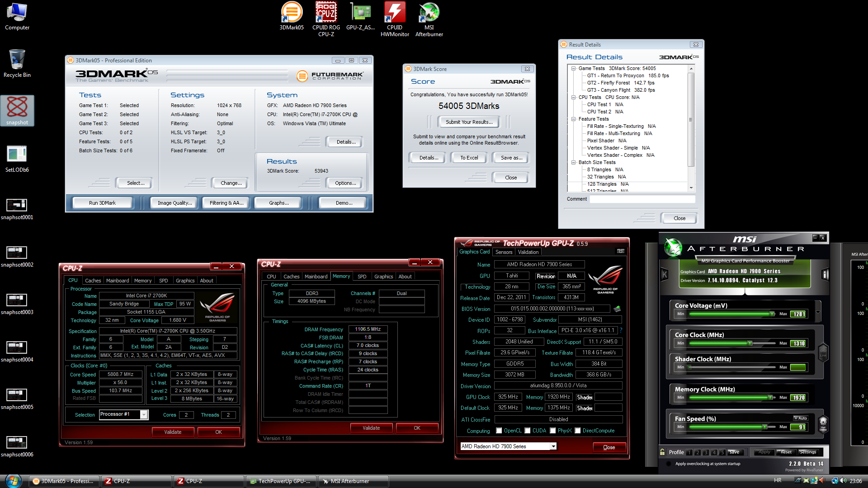Open the Caches tab in CPU-Z CPU window
Screen dimensions: 868x488
pos(93,281)
